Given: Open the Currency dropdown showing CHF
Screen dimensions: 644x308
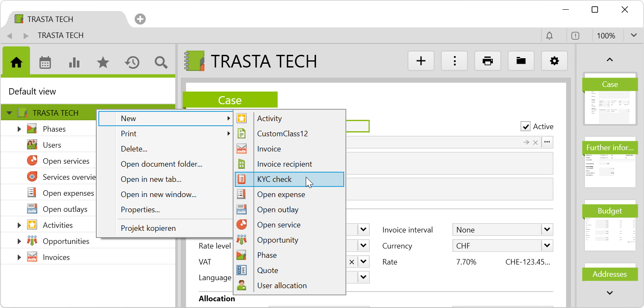Looking at the screenshot, I should point(547,246).
